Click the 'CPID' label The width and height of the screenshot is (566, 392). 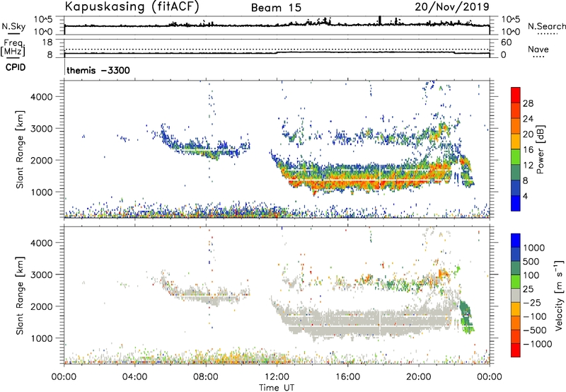click(x=16, y=67)
